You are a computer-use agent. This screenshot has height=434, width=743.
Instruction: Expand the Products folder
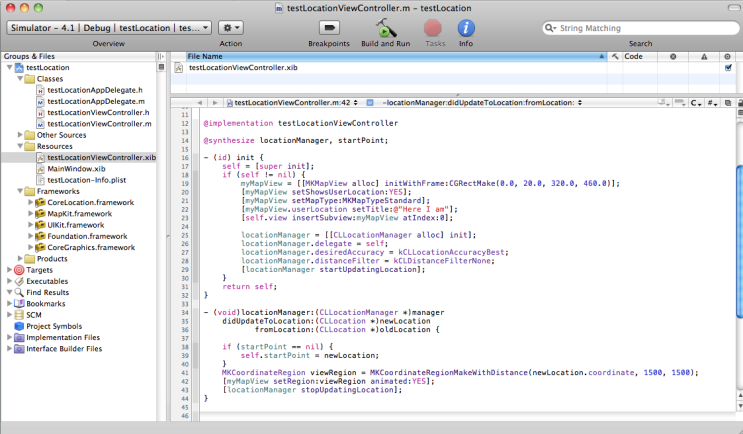[x=20, y=259]
